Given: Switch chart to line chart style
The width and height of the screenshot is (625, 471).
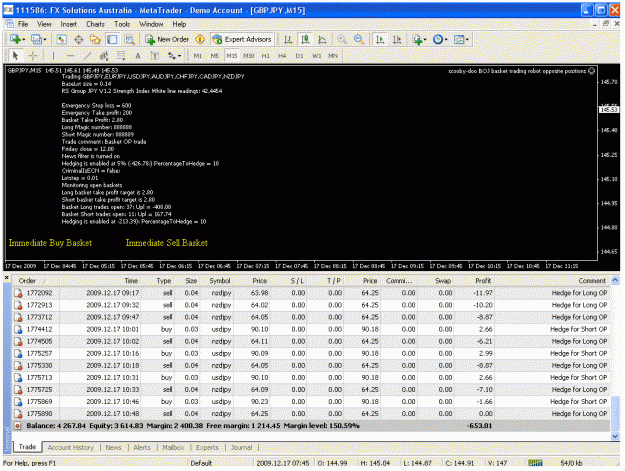Looking at the screenshot, I should (322, 39).
